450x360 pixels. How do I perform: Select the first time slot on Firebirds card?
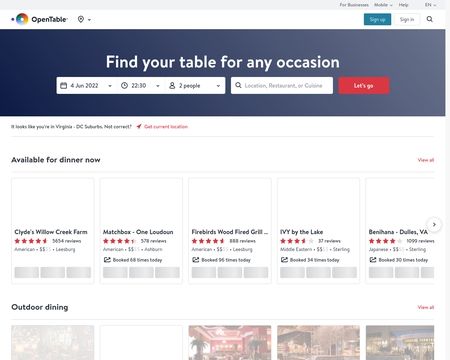(204, 272)
